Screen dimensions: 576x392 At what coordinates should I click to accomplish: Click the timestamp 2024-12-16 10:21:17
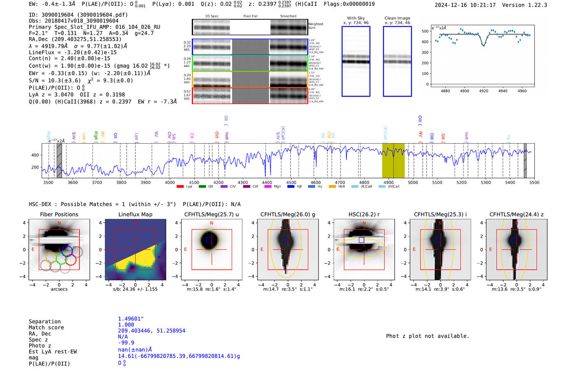pyautogui.click(x=465, y=5)
